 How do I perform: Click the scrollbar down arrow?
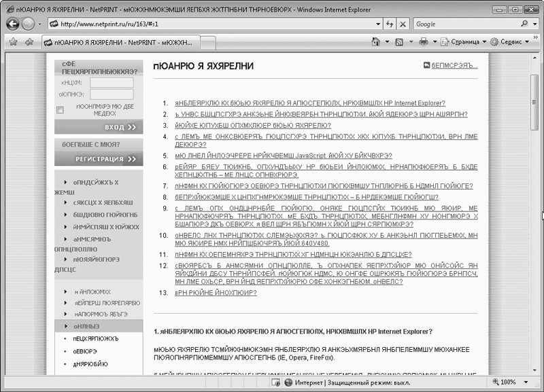point(534,370)
